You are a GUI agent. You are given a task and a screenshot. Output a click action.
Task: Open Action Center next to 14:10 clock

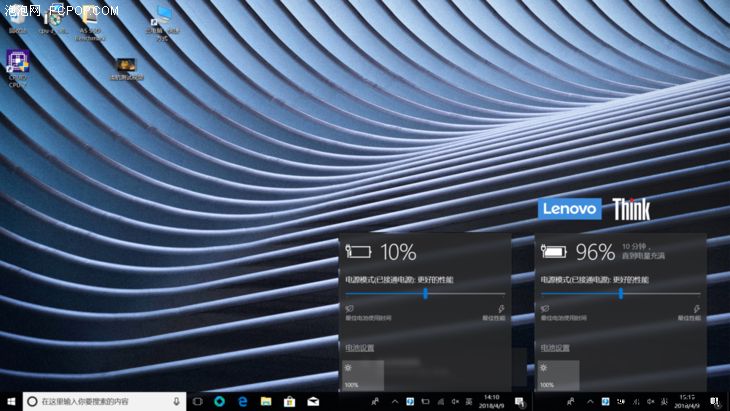520,402
